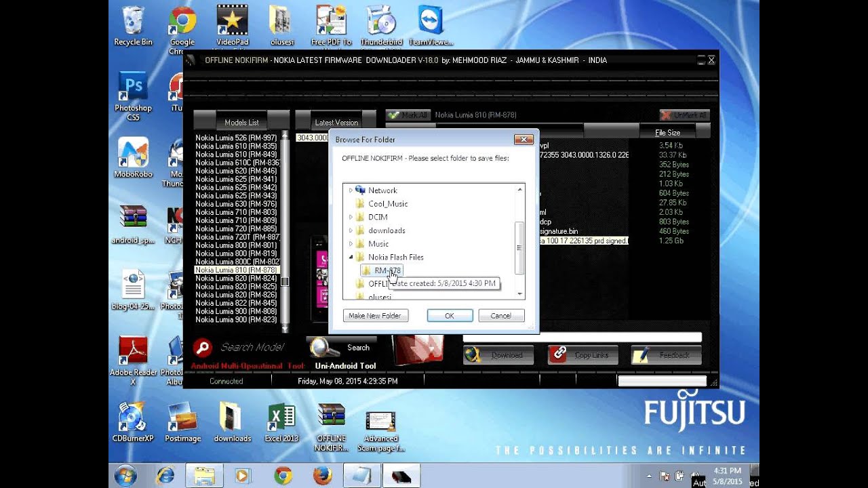The image size is (868, 488).
Task: Select the Nokia Flash Files folder
Action: [395, 257]
